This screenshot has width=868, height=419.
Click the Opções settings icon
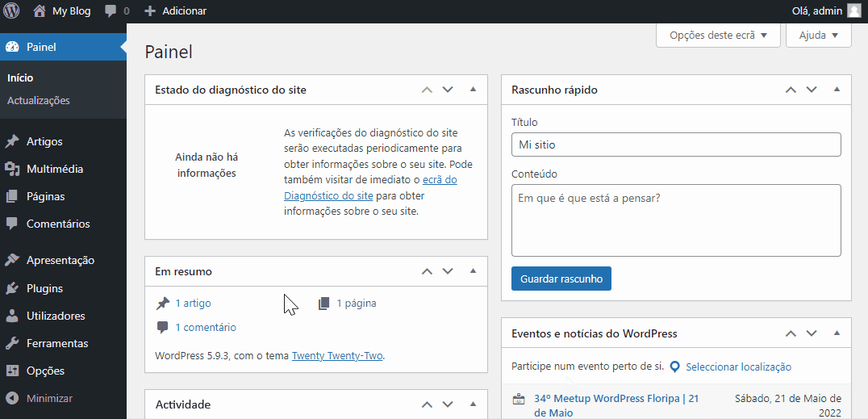(x=12, y=371)
